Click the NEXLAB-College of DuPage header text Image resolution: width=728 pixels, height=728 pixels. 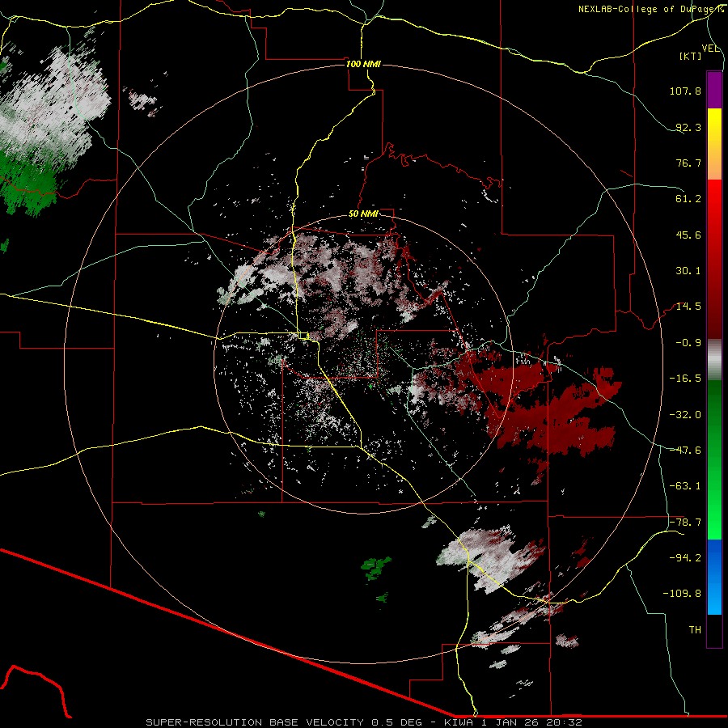coord(650,9)
